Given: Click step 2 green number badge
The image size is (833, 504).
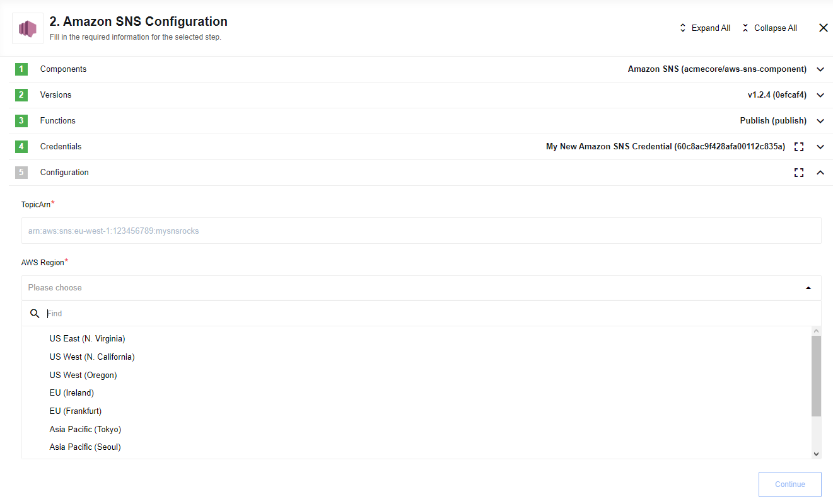Looking at the screenshot, I should [x=21, y=95].
